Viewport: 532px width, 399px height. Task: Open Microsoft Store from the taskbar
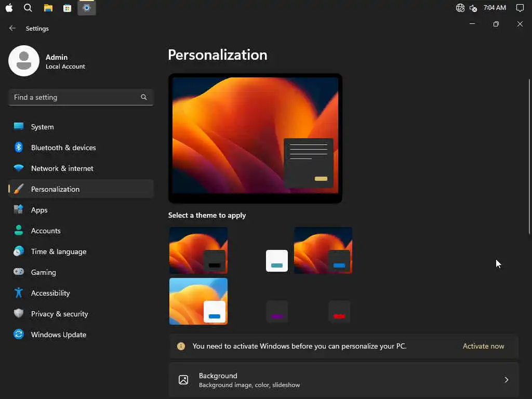[67, 8]
